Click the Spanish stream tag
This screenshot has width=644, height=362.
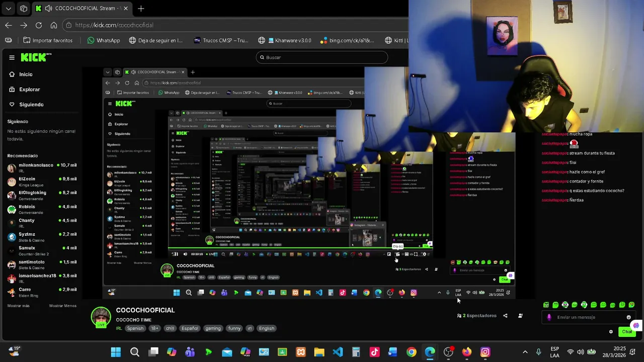pyautogui.click(x=135, y=328)
